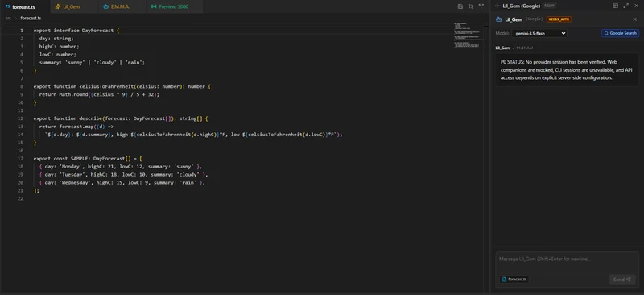The height and width of the screenshot is (295, 644).
Task: Click line number 22 in the gutter
Action: coord(21,198)
